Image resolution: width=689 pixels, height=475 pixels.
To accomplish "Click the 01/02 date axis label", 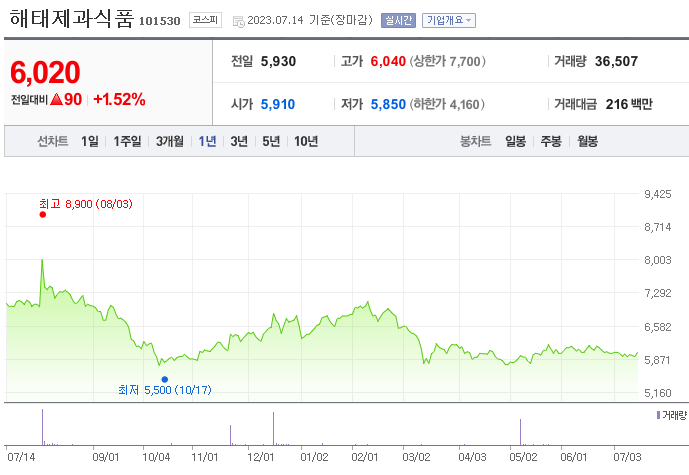I will pyautogui.click(x=314, y=457).
